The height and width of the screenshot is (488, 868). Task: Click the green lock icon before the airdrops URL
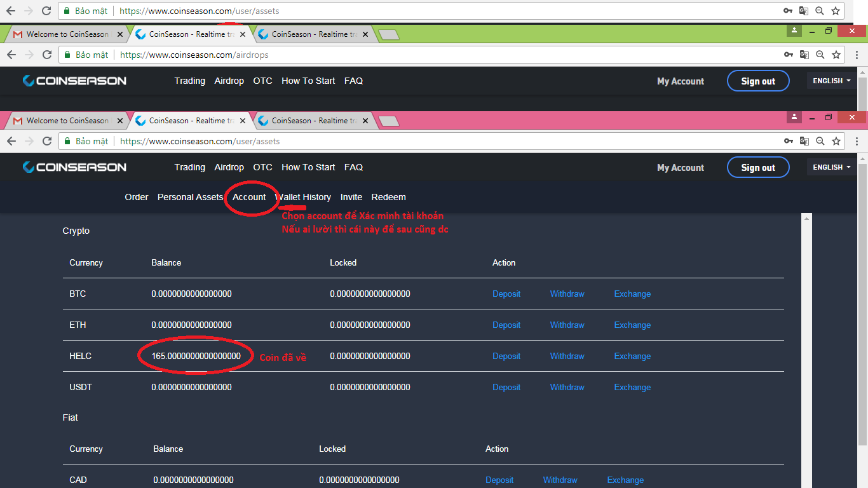67,55
